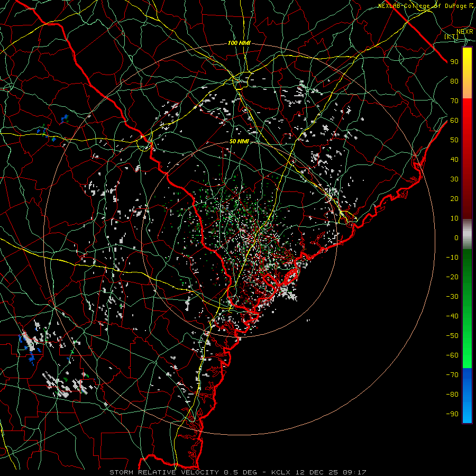Click the [KT] units label above the scale
The height and width of the screenshot is (476, 476).
452,36
